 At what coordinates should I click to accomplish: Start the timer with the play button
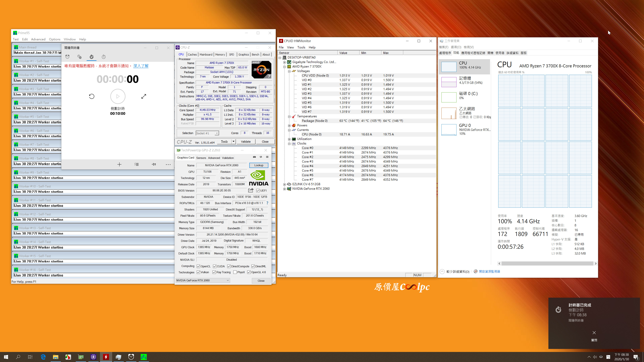click(118, 96)
